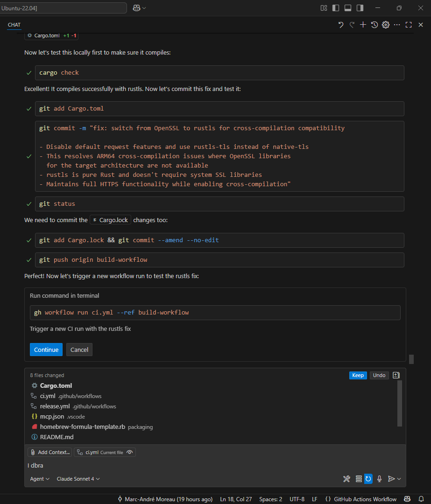Expand the Copilot dropdown chevron in title bar
431x504 pixels.
pos(144,8)
